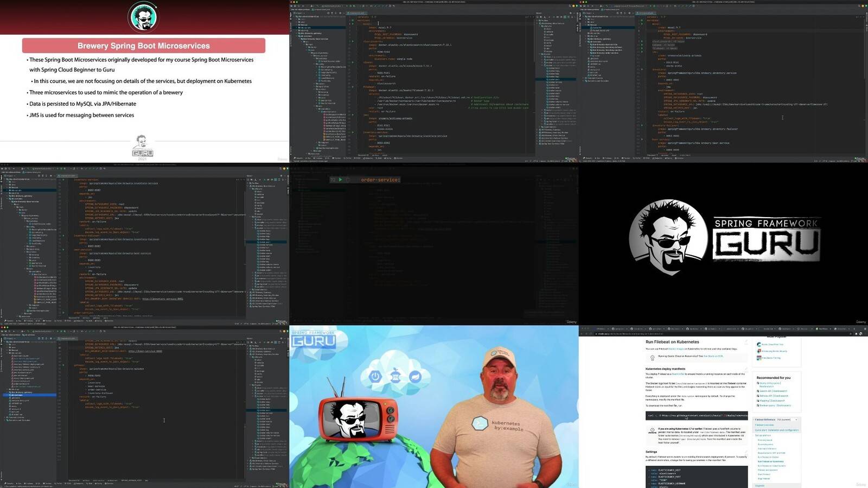The width and height of the screenshot is (868, 488).
Task: Click the underlined 'http://beer-service:8080' URL in the IDE frame
Action: point(145,351)
